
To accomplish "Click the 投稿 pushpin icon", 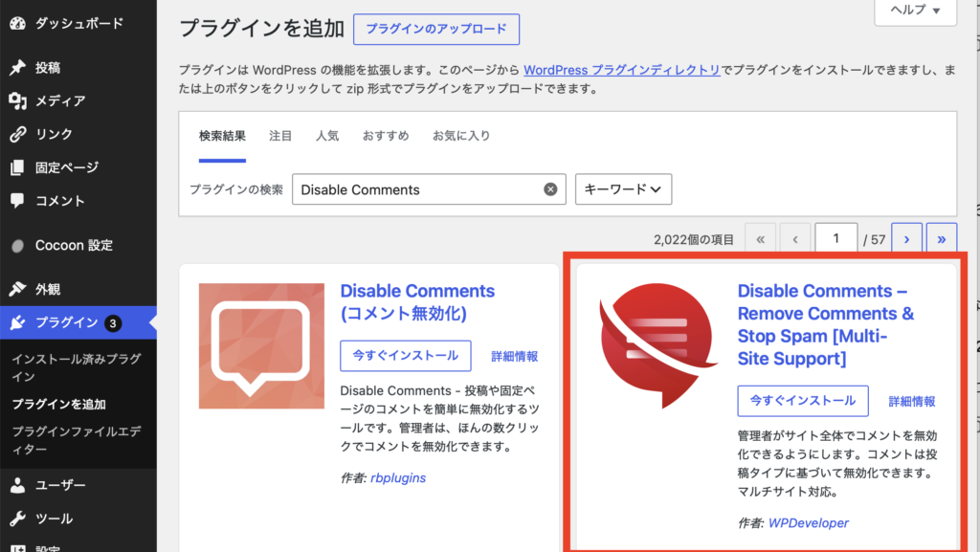I will (17, 67).
